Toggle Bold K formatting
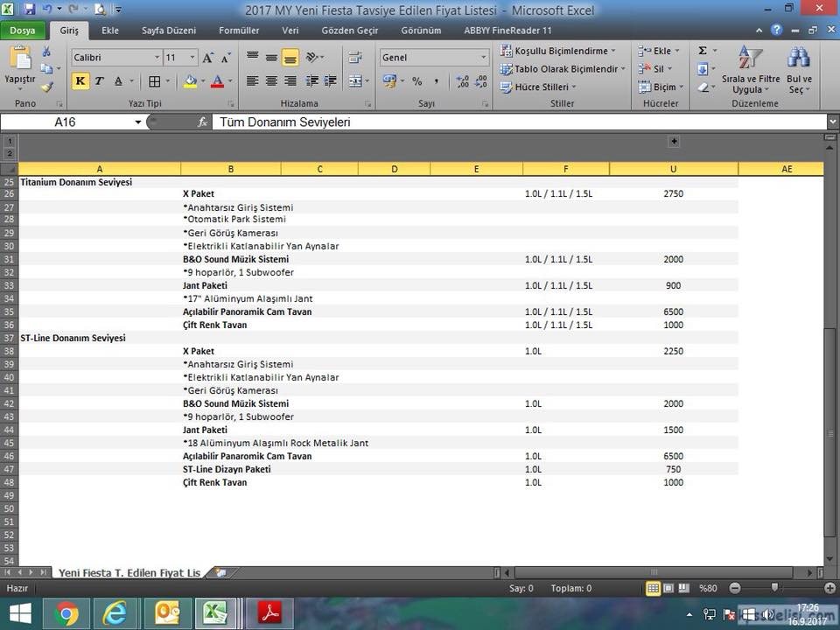 tap(80, 80)
